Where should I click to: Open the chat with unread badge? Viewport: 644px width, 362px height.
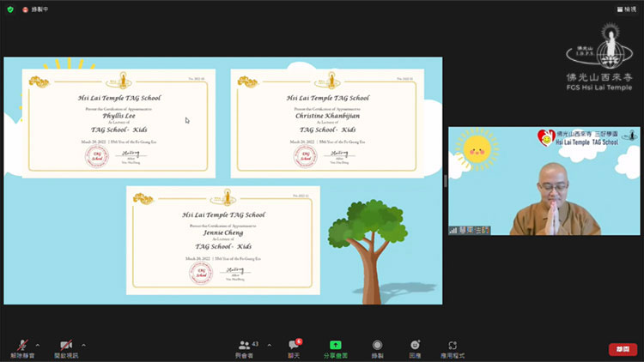294,349
